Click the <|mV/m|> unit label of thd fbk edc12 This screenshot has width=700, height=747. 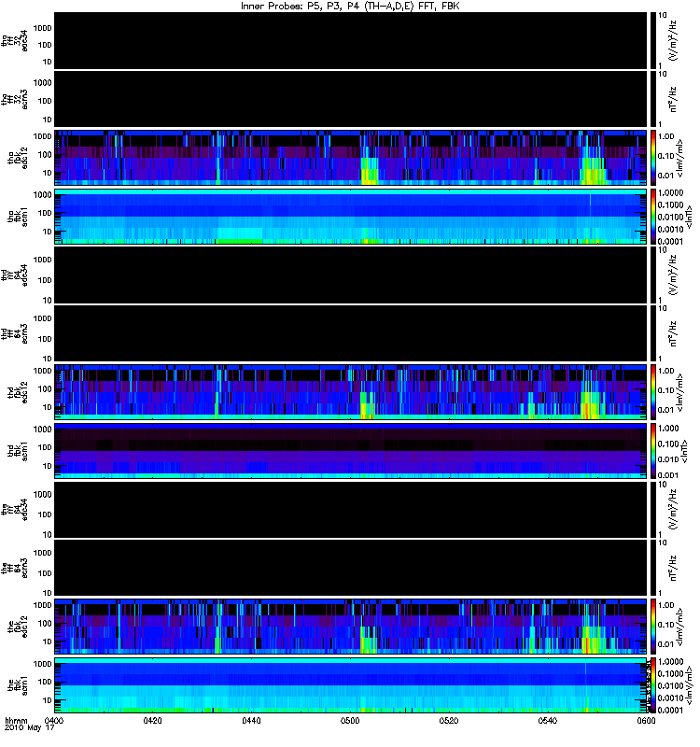click(680, 392)
